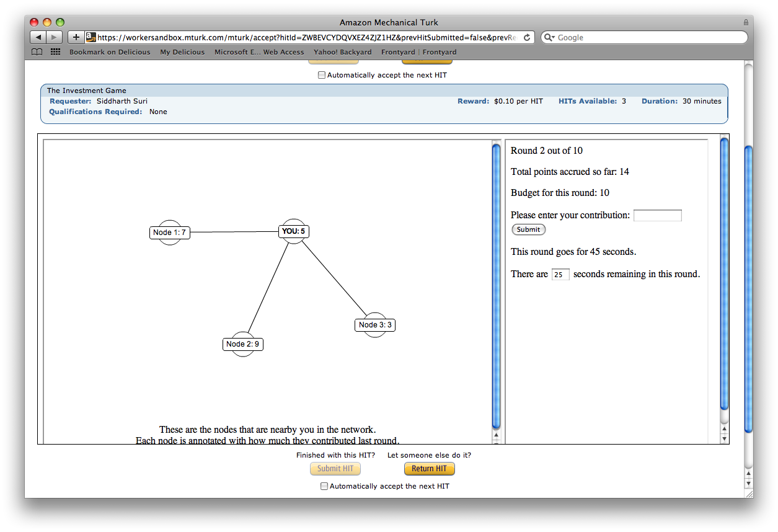Add bookmark with the plus button
Viewport: 778px width, 532px height.
click(76, 37)
